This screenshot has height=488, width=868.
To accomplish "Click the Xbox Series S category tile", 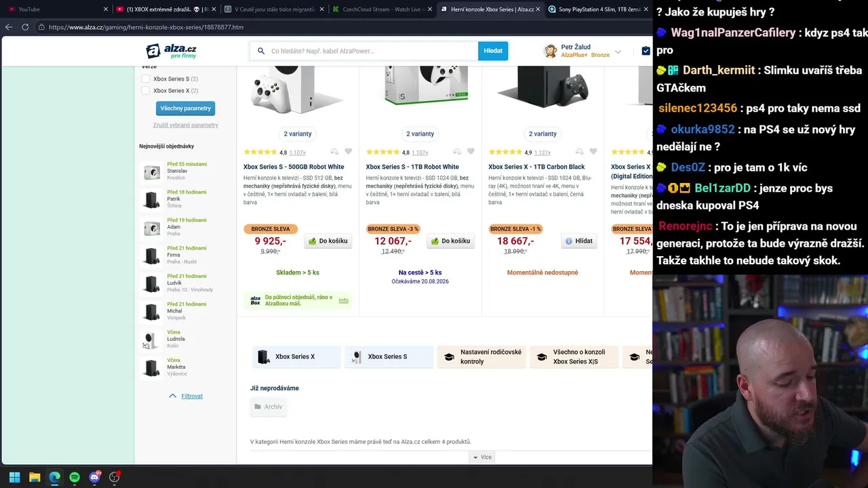I will 389,357.
